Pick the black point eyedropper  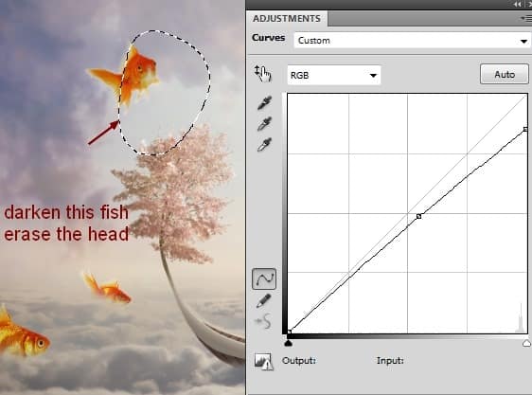264,103
